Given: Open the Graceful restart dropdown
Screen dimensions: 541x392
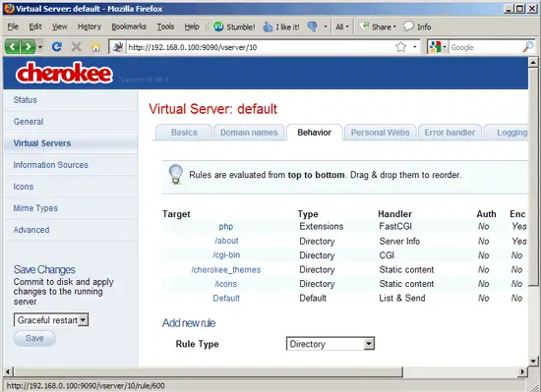Looking at the screenshot, I should click(51, 320).
